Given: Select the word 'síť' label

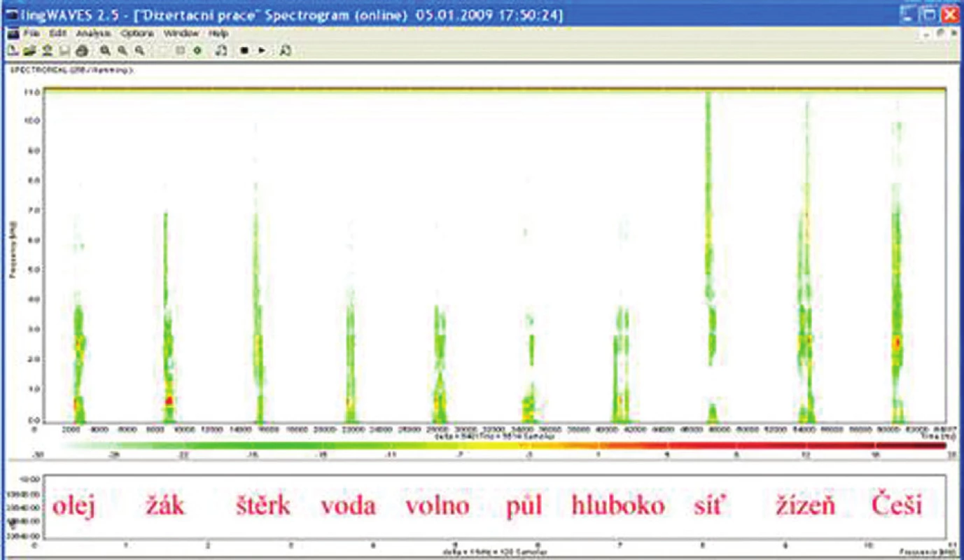Looking at the screenshot, I should coord(708,505).
